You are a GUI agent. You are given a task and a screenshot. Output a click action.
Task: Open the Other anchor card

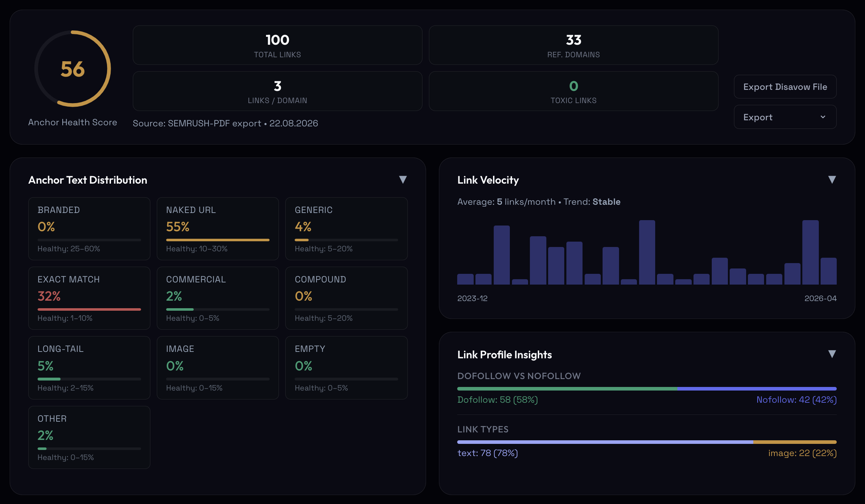89,437
